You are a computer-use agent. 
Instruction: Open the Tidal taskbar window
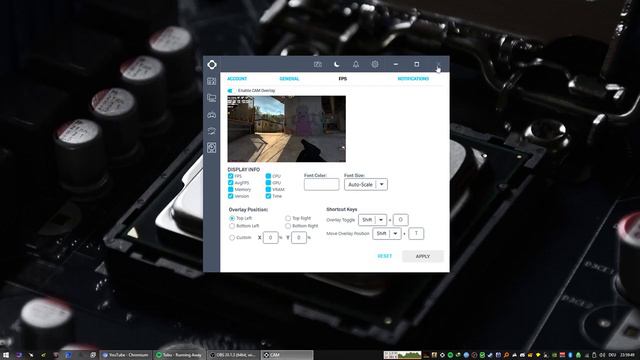pos(179,355)
